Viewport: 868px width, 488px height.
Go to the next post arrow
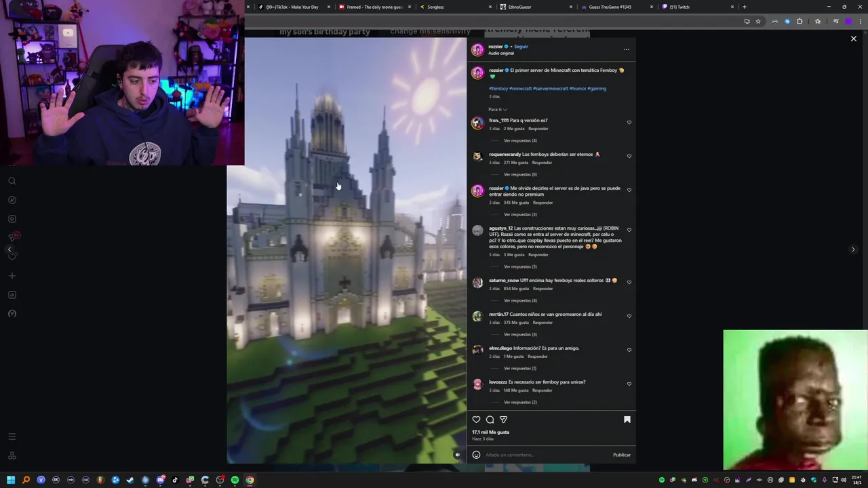coord(853,249)
